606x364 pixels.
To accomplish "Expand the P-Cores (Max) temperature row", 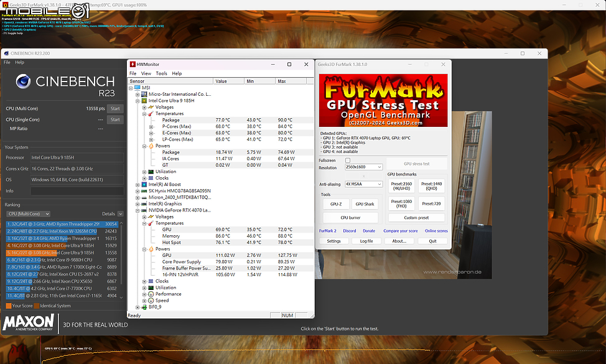I will (151, 126).
